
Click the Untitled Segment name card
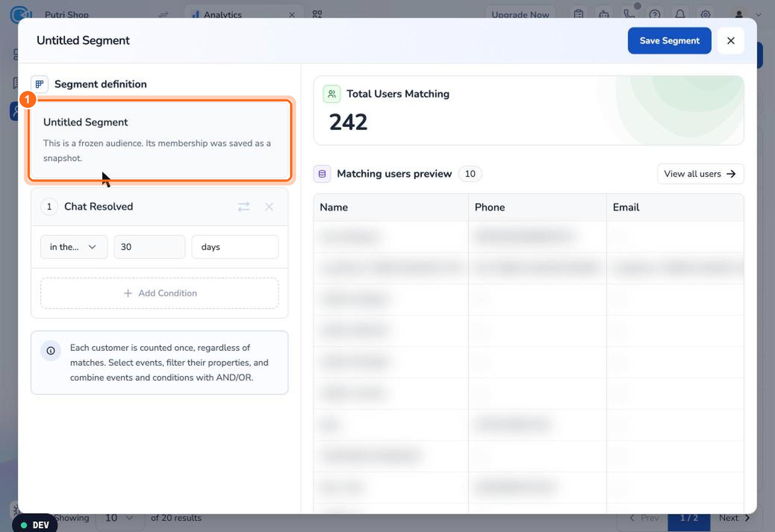coord(160,140)
